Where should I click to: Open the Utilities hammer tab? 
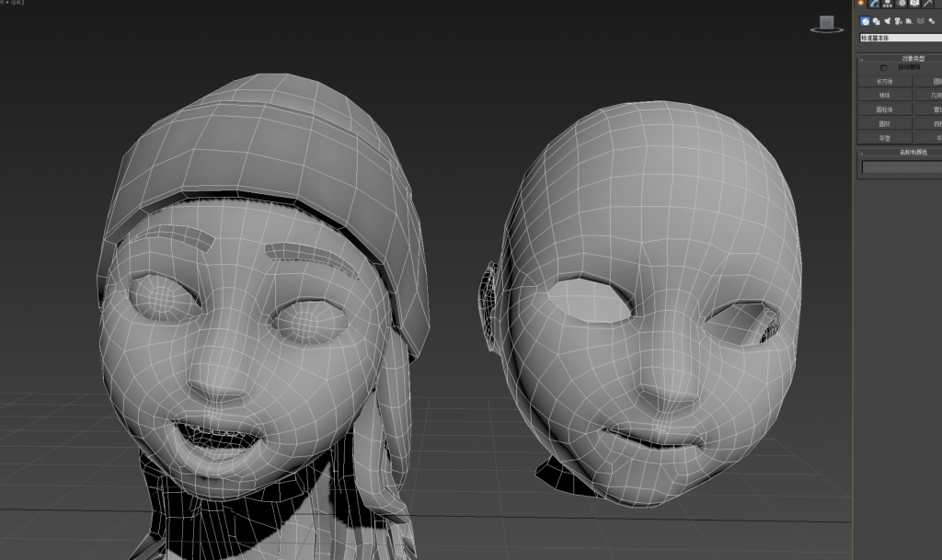[x=927, y=4]
